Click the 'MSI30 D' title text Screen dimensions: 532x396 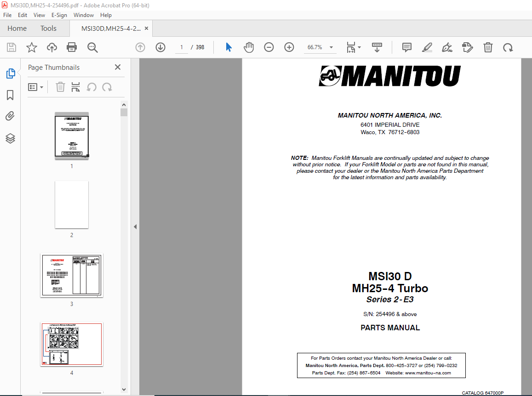(x=390, y=276)
